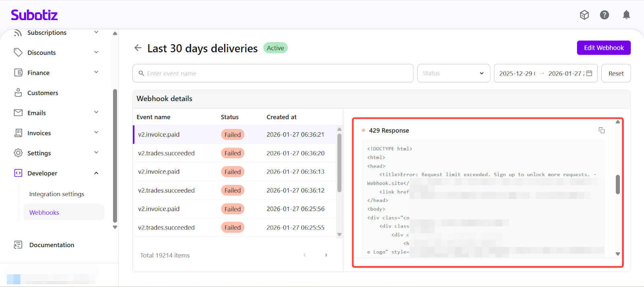Select Webhooks in the sidebar
Image resolution: width=644 pixels, height=287 pixels.
click(44, 213)
